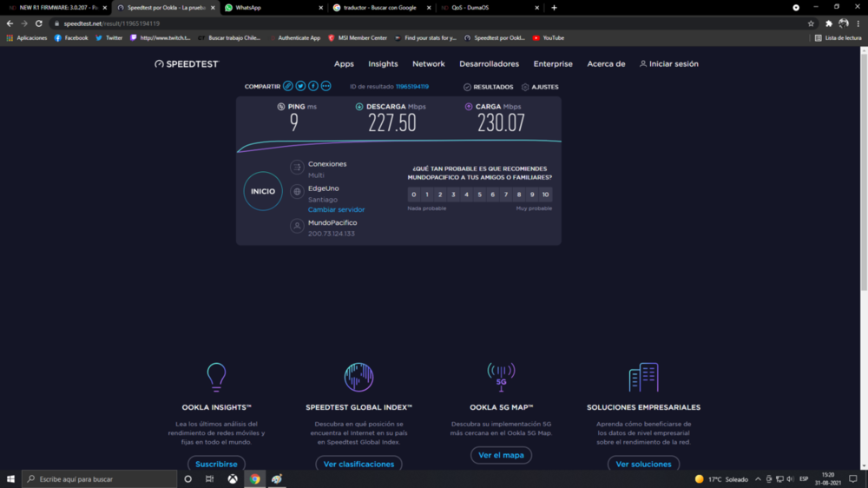
Task: Start a new test with INICIO button
Action: coord(263,191)
